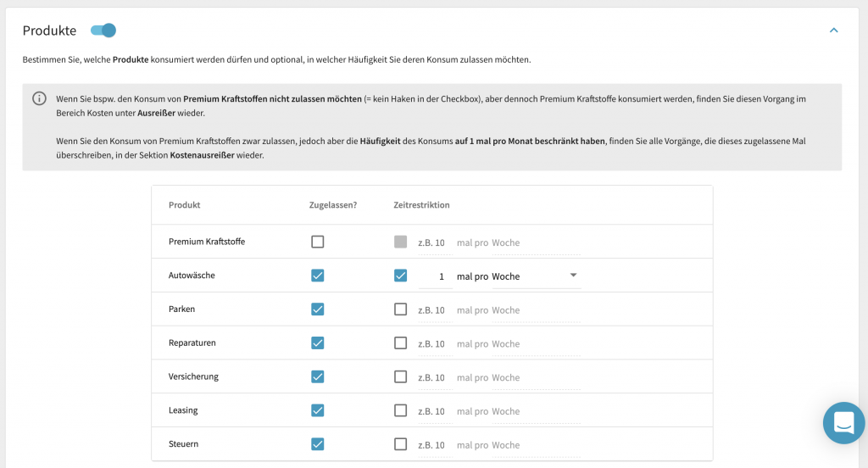Viewport: 868px width, 468px height.
Task: Click the info icon in the gray notice
Action: 39,98
